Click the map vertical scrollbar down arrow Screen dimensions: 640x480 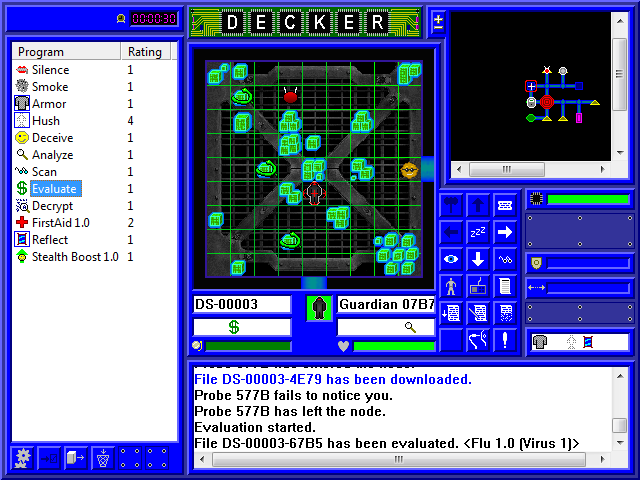pos(620,153)
